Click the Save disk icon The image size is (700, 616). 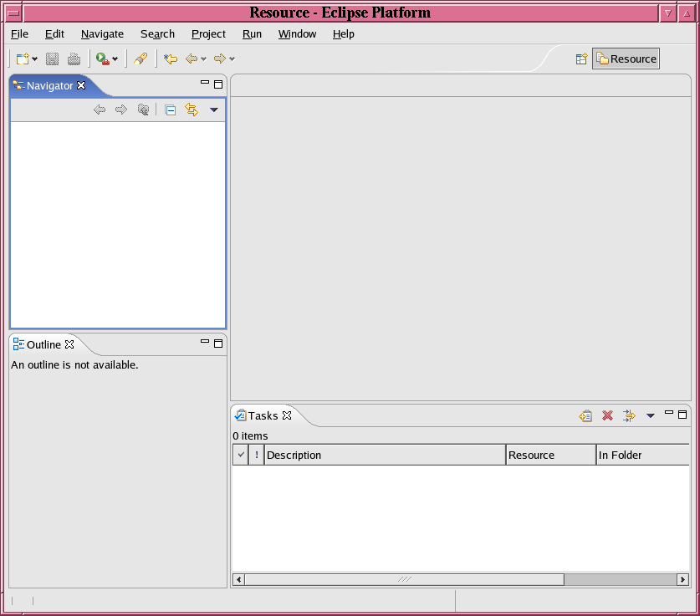pyautogui.click(x=52, y=59)
